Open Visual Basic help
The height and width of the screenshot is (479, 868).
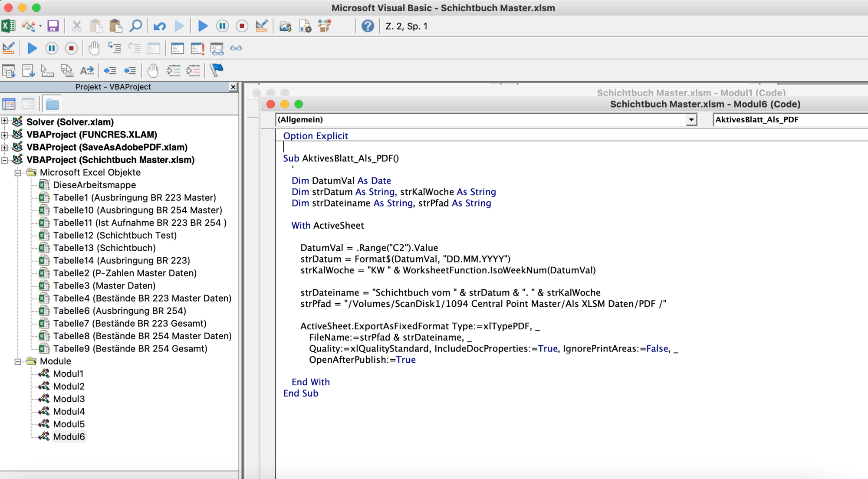pyautogui.click(x=368, y=26)
